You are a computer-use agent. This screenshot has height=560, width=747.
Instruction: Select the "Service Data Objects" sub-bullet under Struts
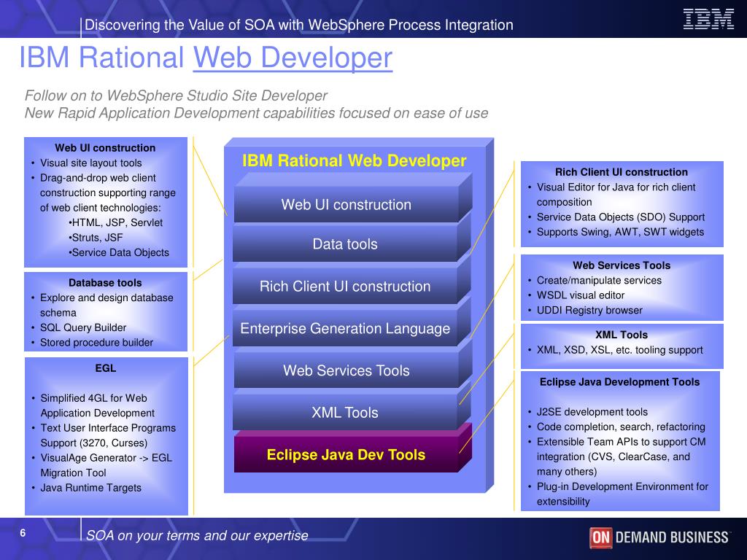point(119,252)
